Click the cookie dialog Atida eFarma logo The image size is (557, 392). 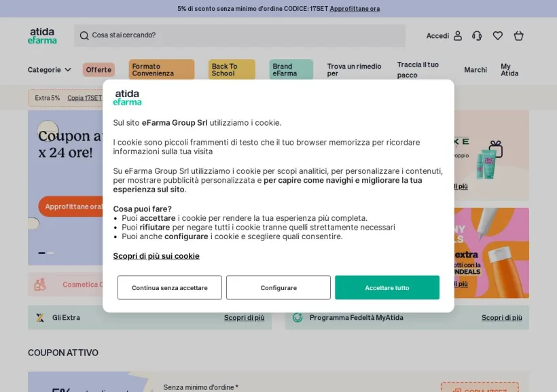(127, 98)
